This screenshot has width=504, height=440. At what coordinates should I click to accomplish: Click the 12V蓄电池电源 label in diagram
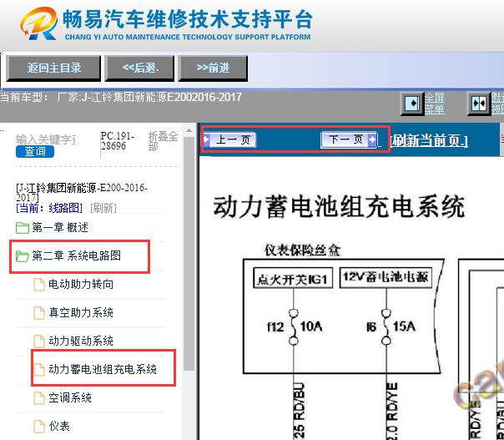[386, 277]
